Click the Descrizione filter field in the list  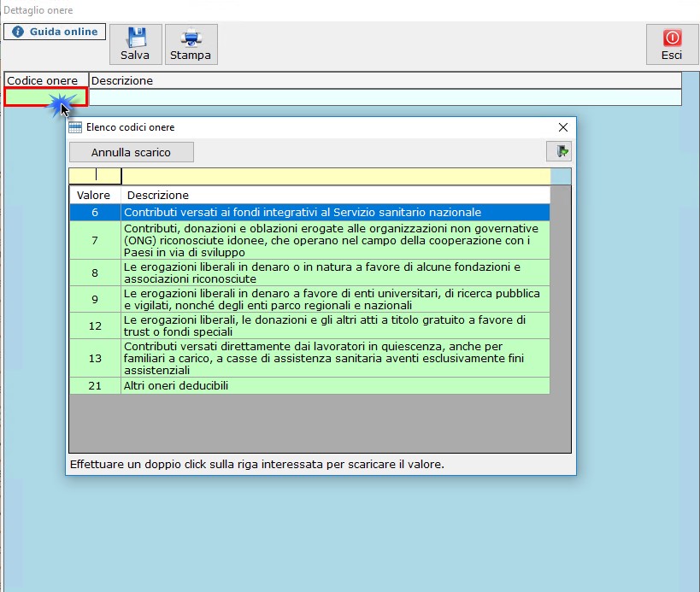click(x=336, y=176)
